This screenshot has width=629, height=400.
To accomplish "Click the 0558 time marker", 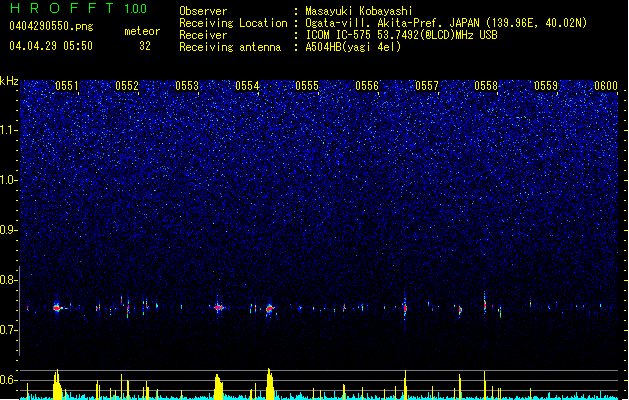I will click(486, 86).
